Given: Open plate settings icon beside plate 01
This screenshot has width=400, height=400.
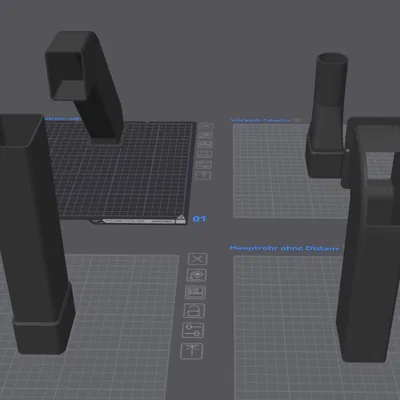Looking at the screenshot, I should pyautogui.click(x=204, y=165).
